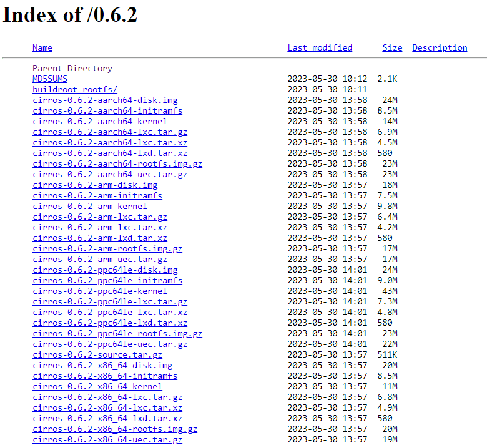487x448 pixels.
Task: Click the 18M size of arm-disk.img
Action: (390, 185)
